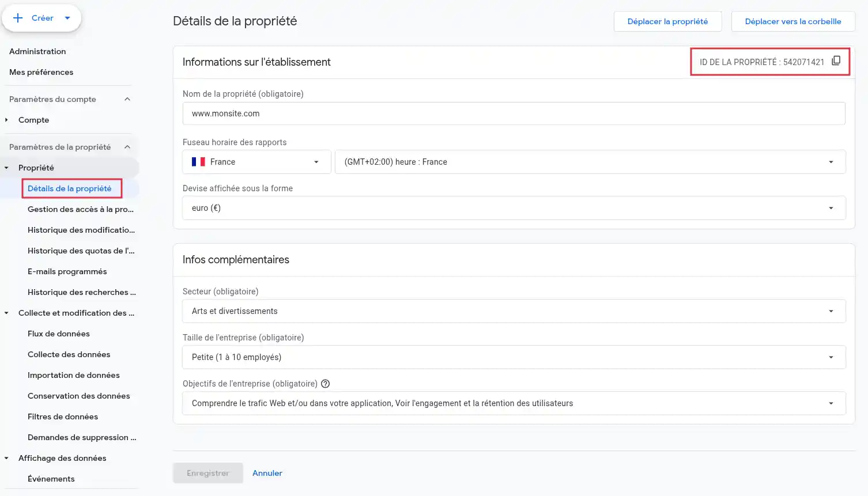
Task: Click the property name field www.monsite.com
Action: [x=514, y=113]
